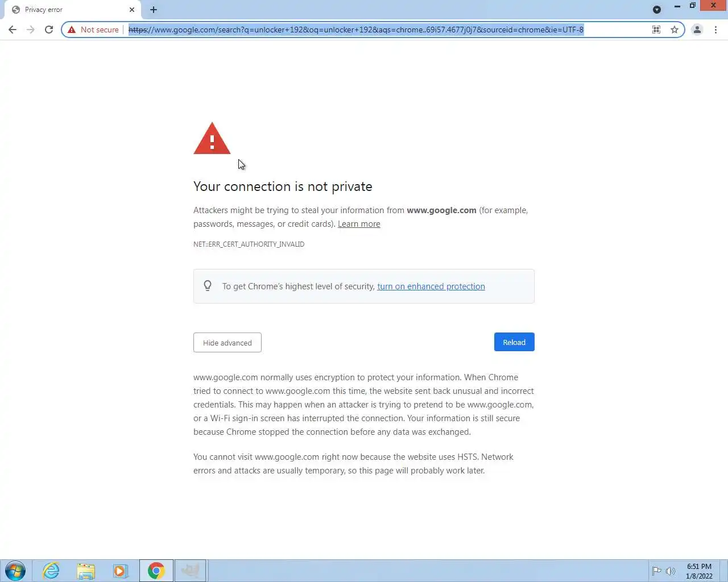728x582 pixels.
Task: Click the lightbulb security tip icon
Action: (208, 286)
